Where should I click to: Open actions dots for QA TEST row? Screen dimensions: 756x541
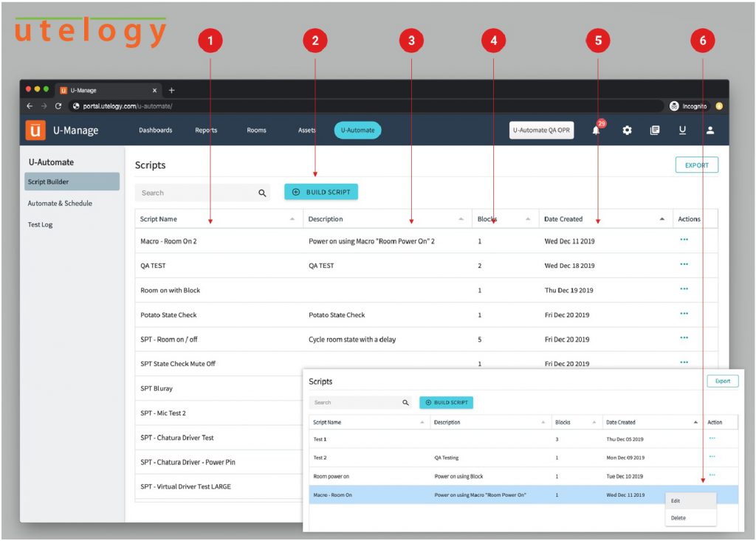coord(684,264)
